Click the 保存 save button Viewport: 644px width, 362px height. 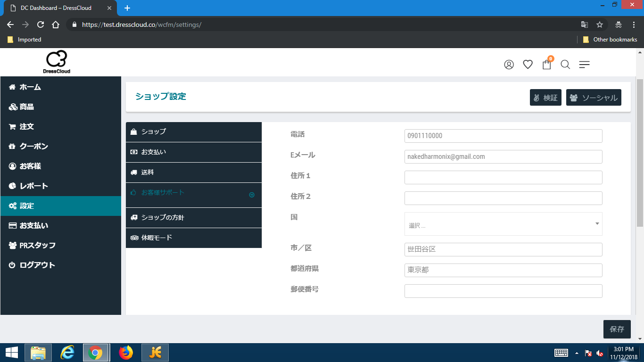617,329
